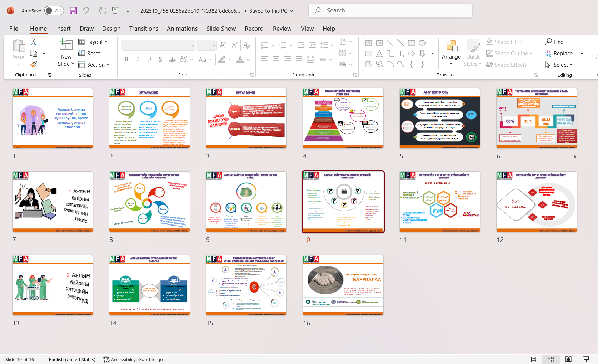Open the Select dropdown in Editing
This screenshot has width=598, height=364.
click(x=559, y=65)
